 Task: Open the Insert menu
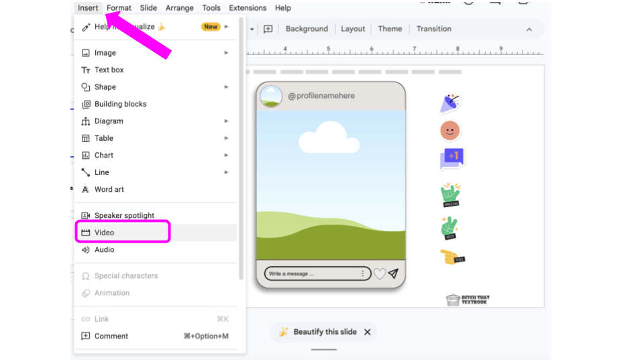[88, 8]
